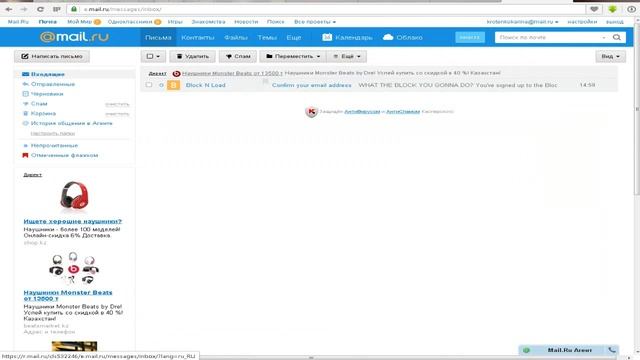Open the Входящие folder

click(x=48, y=74)
